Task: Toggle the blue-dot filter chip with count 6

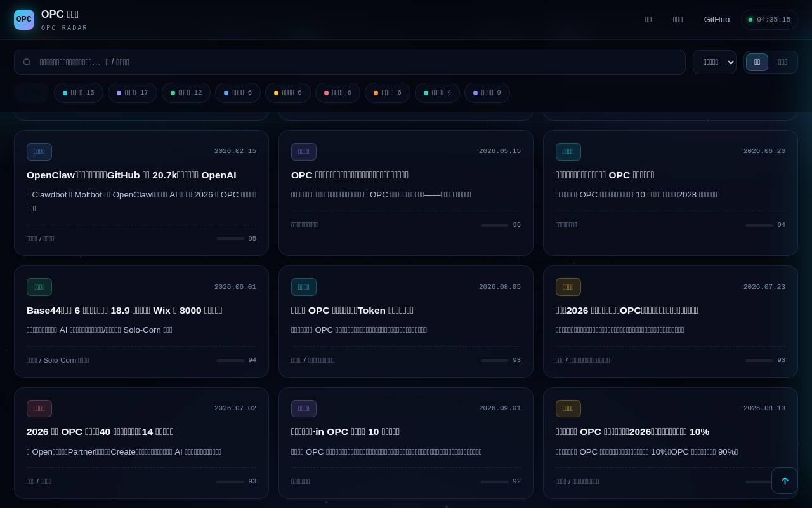Action: [238, 93]
